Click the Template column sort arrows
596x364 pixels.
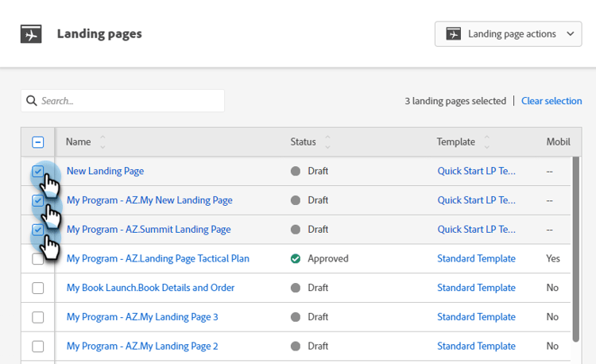[x=486, y=142]
